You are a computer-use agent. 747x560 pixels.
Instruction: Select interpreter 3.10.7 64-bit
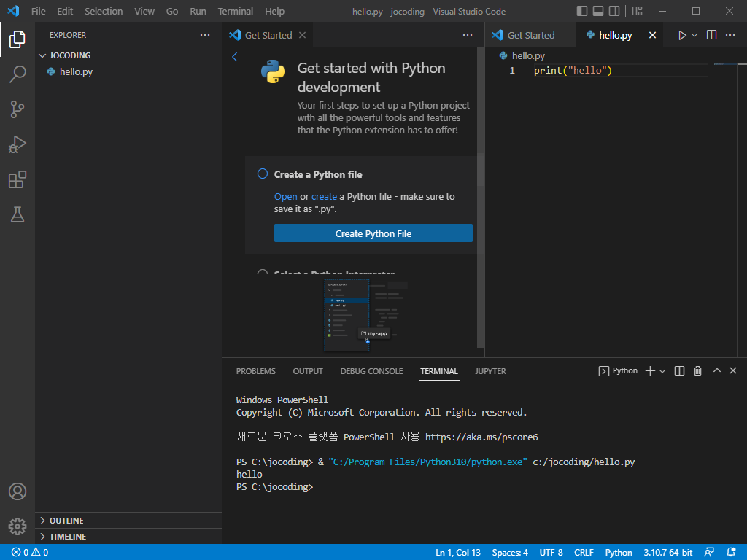[x=668, y=553]
